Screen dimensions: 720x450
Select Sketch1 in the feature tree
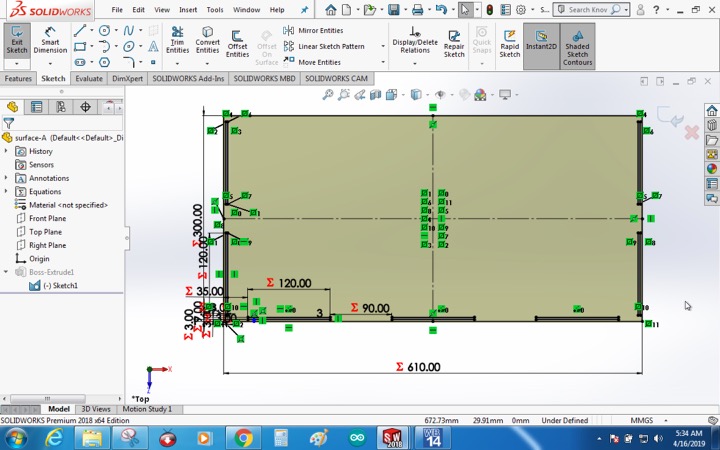(53, 286)
